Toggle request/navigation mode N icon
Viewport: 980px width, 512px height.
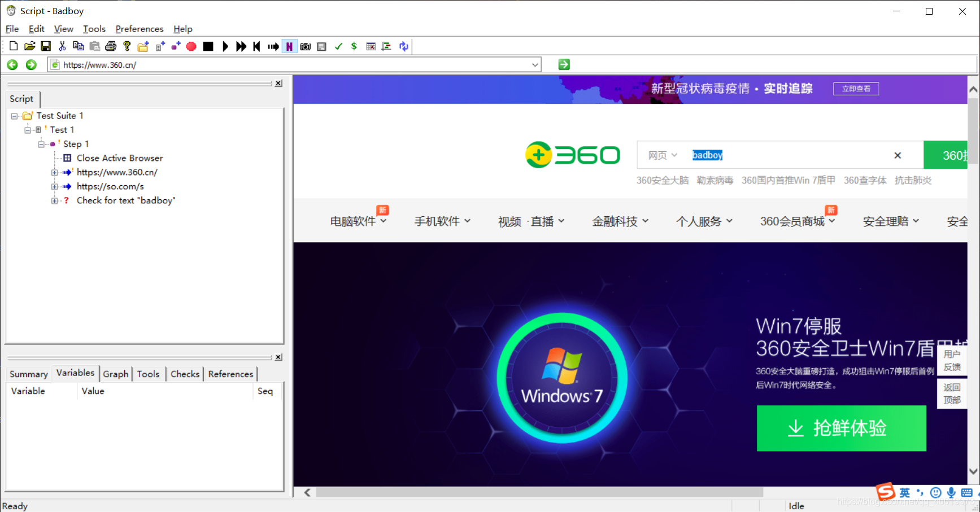(289, 46)
